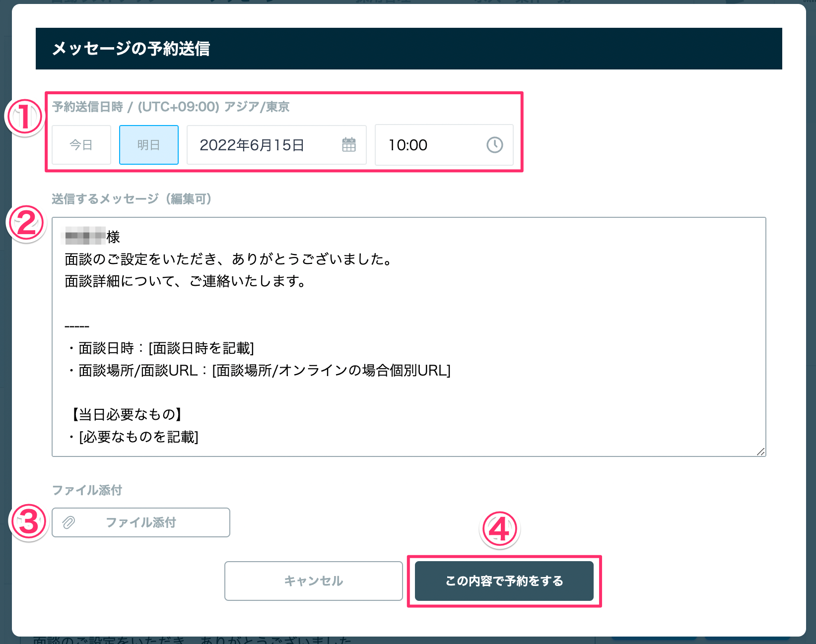The image size is (816, 644).
Task: Click the ファイル添付 section label
Action: click(87, 490)
